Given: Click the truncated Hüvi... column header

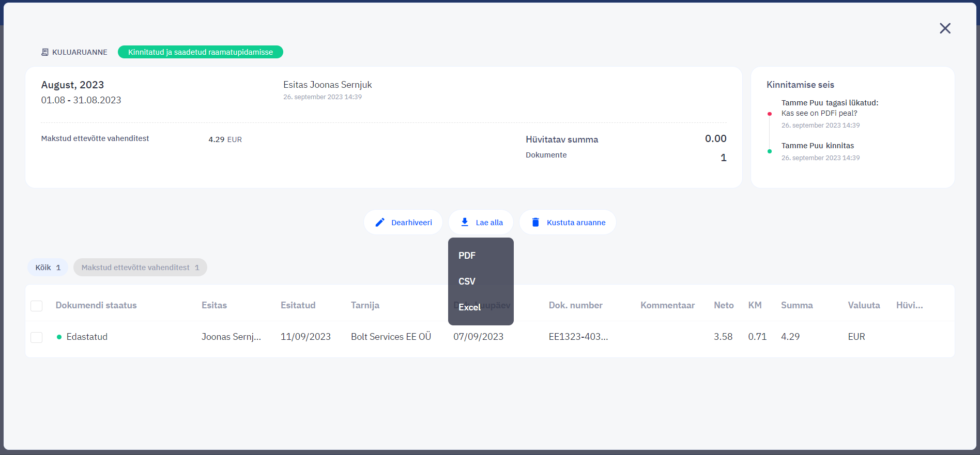Looking at the screenshot, I should pyautogui.click(x=909, y=305).
